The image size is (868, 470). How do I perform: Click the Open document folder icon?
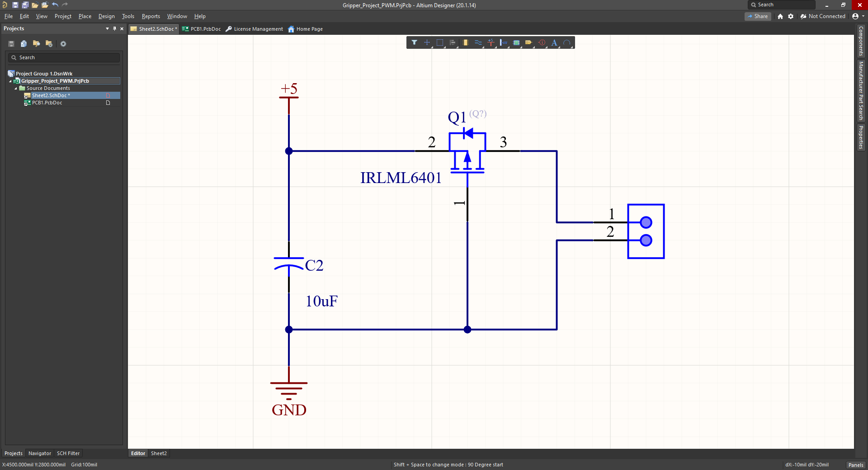(x=35, y=5)
